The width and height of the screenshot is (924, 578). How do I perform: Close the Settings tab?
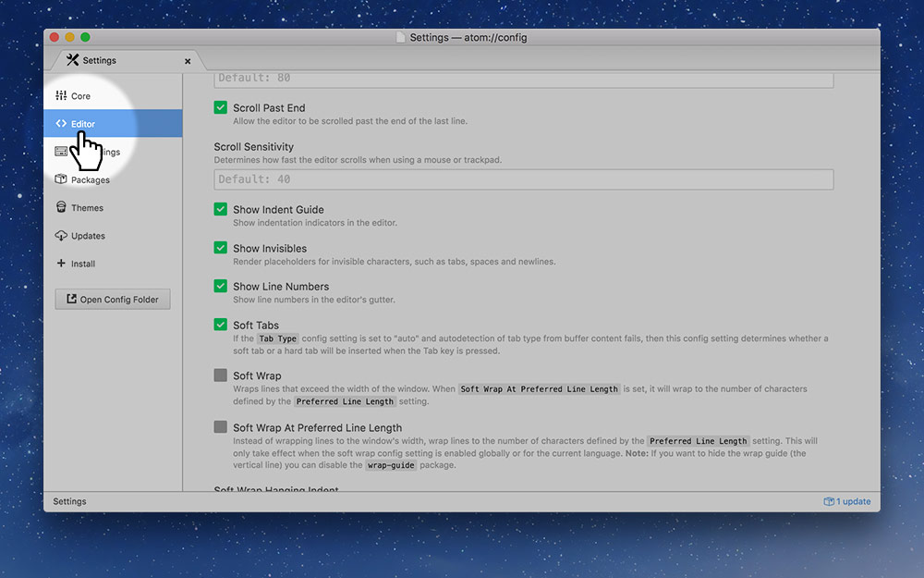coord(188,61)
